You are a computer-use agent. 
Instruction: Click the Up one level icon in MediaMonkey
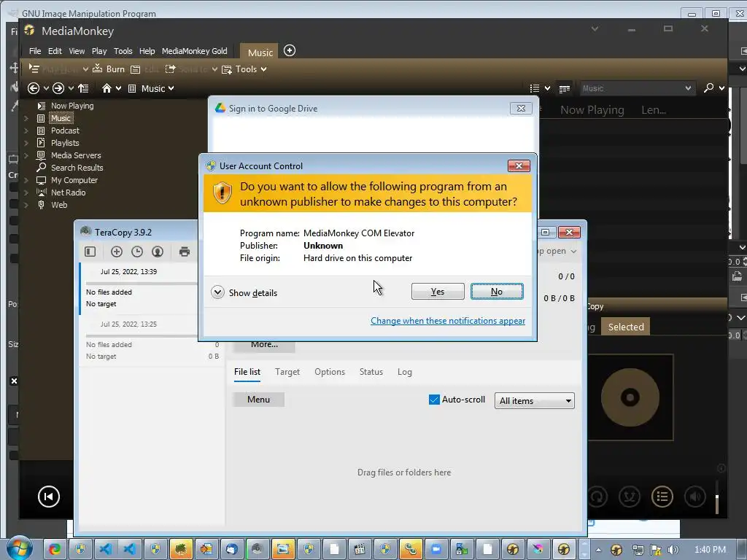click(83, 88)
